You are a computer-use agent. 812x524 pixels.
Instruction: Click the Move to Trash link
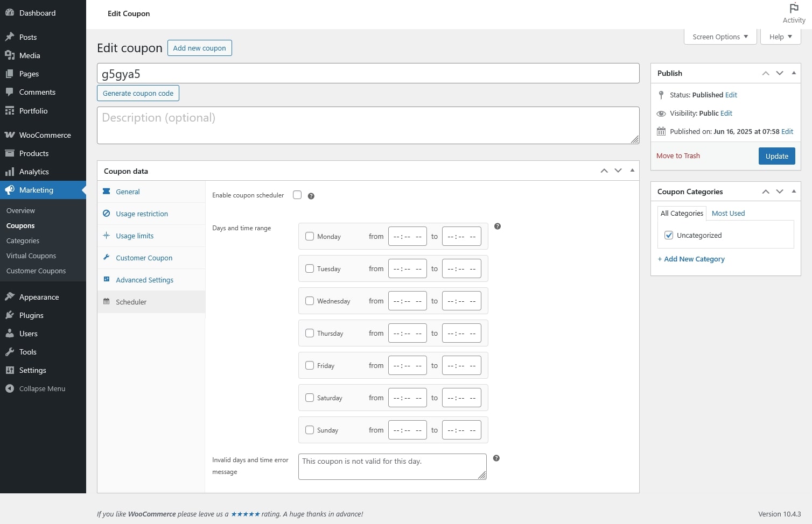(x=678, y=155)
